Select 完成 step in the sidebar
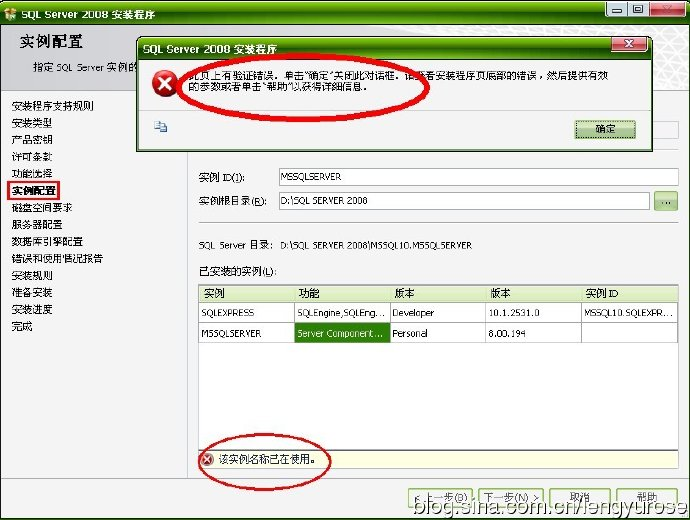690x520 pixels. [22, 326]
